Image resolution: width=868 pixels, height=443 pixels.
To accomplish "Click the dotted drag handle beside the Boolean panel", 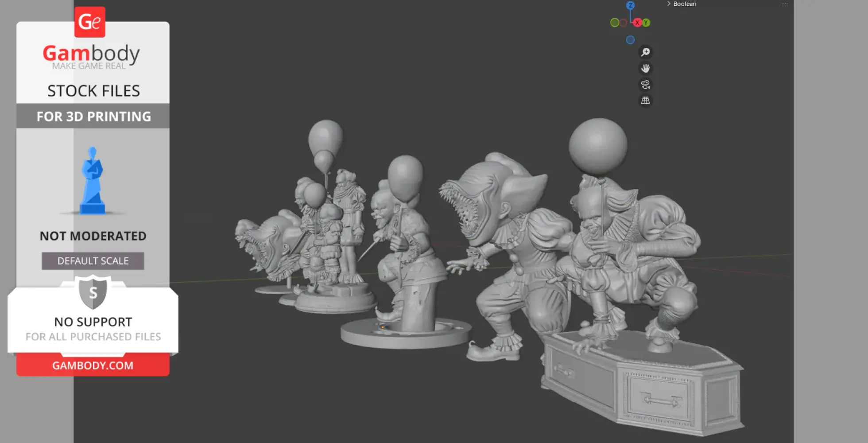I will point(784,4).
